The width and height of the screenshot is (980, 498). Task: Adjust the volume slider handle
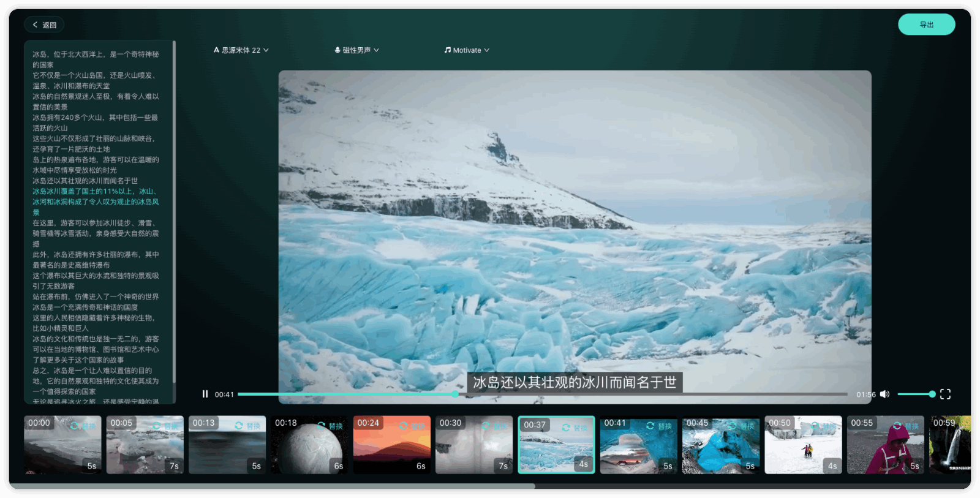coord(932,394)
